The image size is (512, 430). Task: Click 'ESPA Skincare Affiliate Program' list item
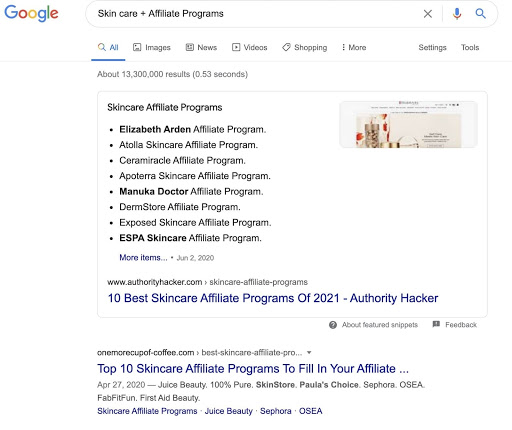pyautogui.click(x=190, y=238)
